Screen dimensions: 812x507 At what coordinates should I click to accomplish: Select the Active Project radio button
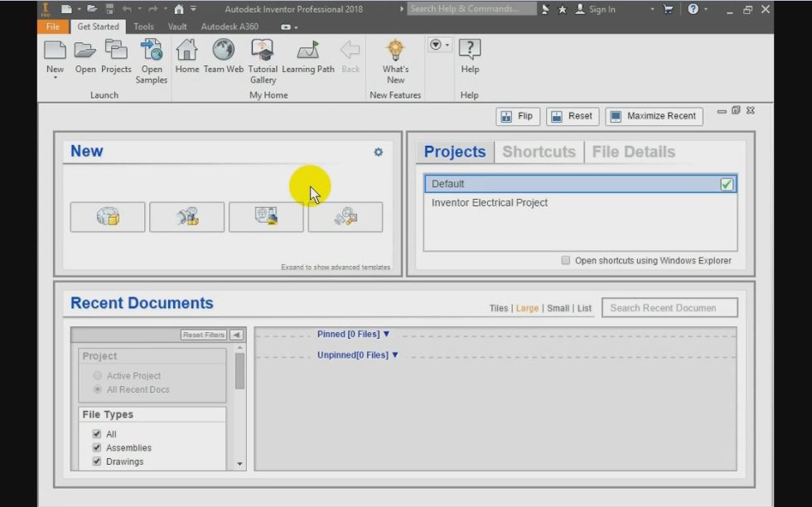pyautogui.click(x=98, y=375)
